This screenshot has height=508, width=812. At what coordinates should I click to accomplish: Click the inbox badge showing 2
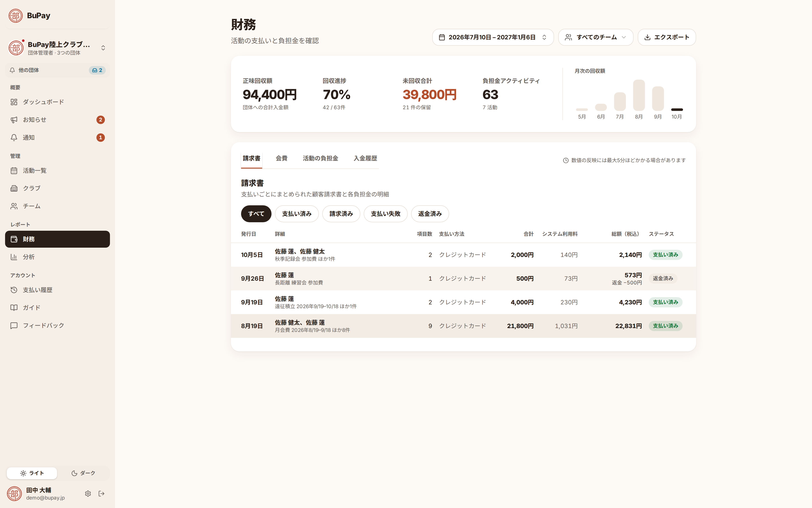97,70
